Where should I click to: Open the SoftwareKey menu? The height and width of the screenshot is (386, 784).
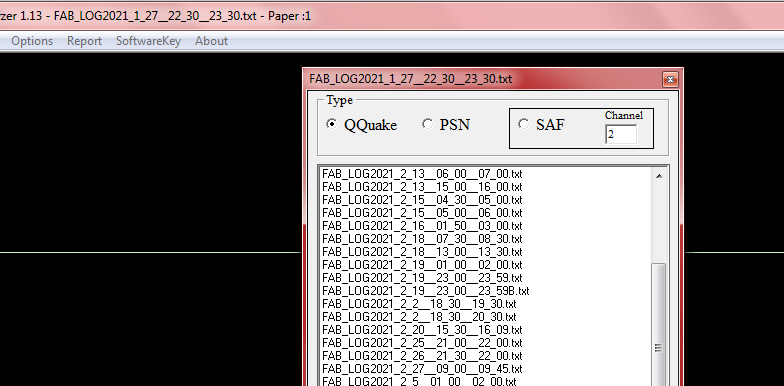(148, 41)
